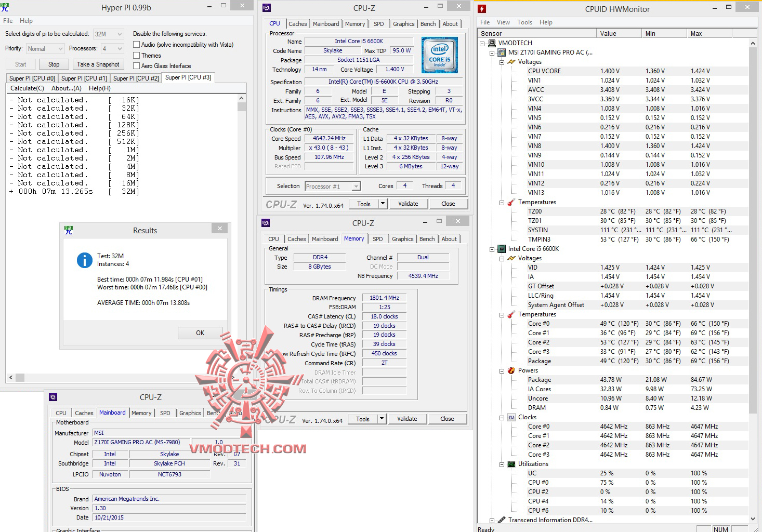Click the Value column header in HWMonitor
The height and width of the screenshot is (532, 762).
coord(619,34)
